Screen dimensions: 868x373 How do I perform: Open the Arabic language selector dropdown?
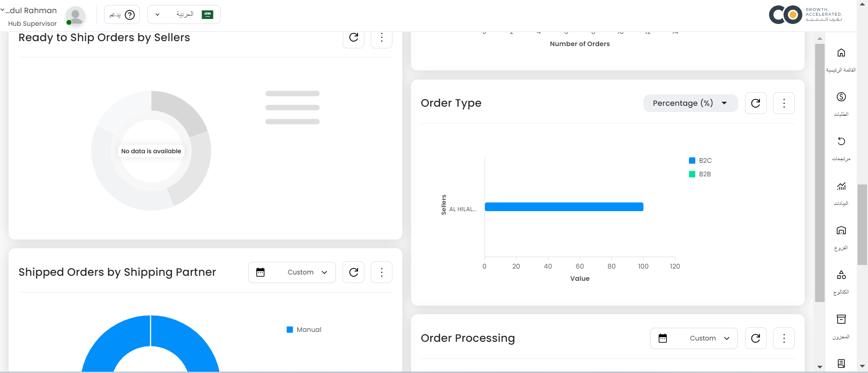(x=184, y=14)
